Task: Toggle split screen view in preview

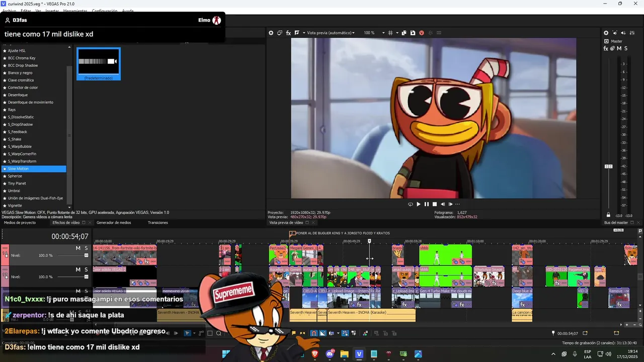Action: (297, 33)
